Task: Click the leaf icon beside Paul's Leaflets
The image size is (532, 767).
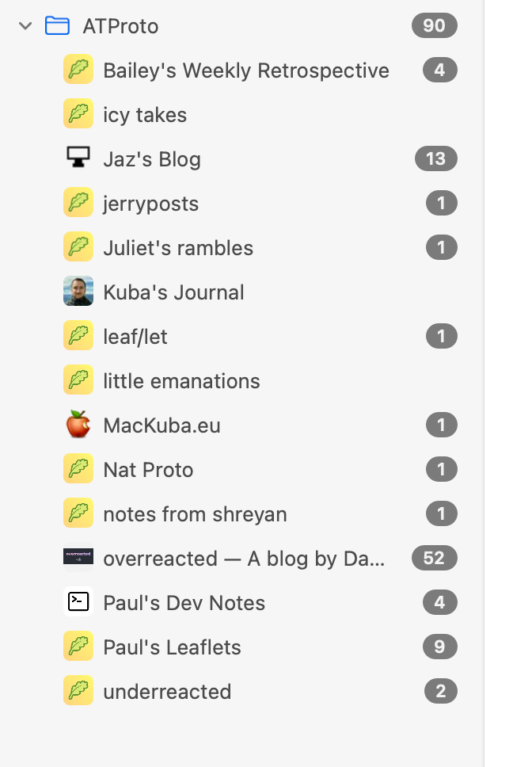Action: coord(78,647)
